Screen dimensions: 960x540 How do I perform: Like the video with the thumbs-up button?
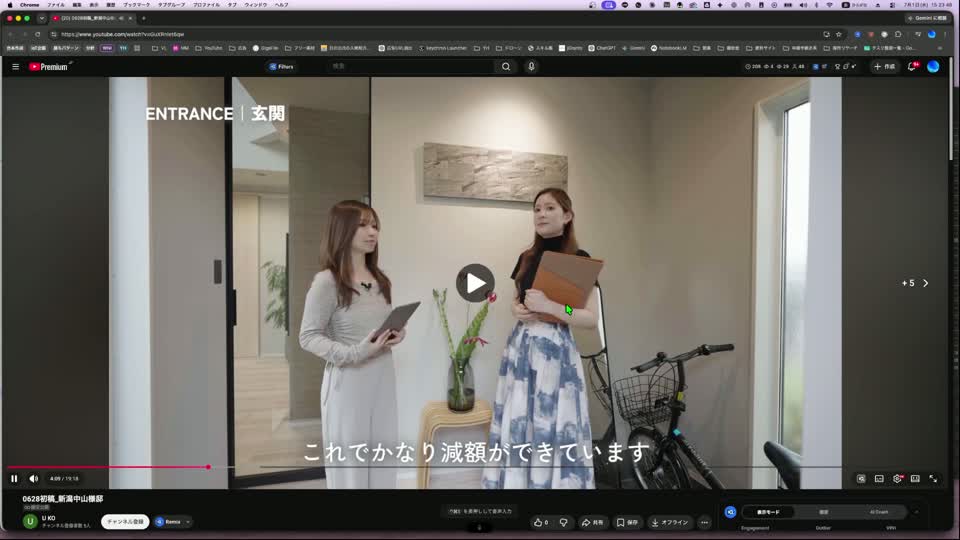(541, 522)
